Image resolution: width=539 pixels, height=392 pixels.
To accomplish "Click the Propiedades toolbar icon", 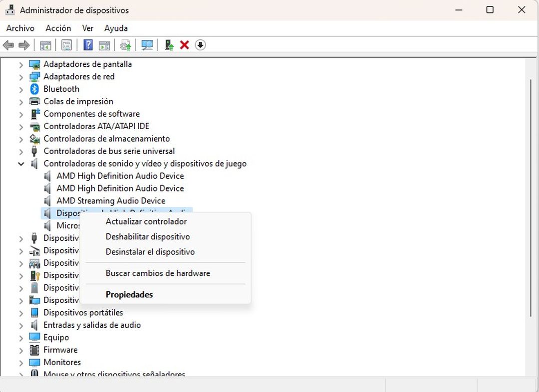I will 66,45.
